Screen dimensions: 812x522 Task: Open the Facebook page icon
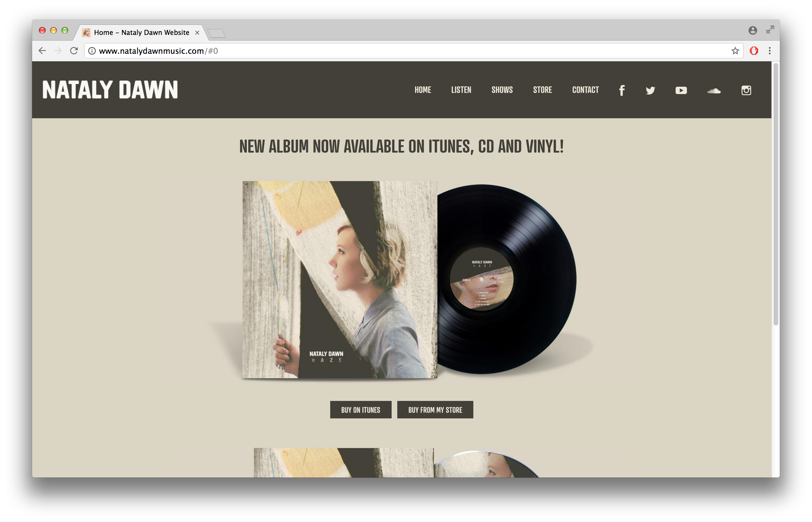[x=622, y=90]
